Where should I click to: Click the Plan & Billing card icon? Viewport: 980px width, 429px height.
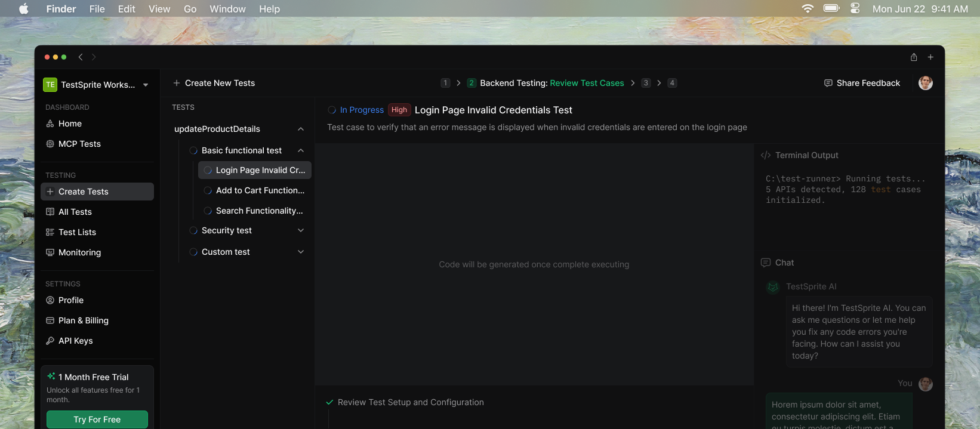pyautogui.click(x=50, y=320)
